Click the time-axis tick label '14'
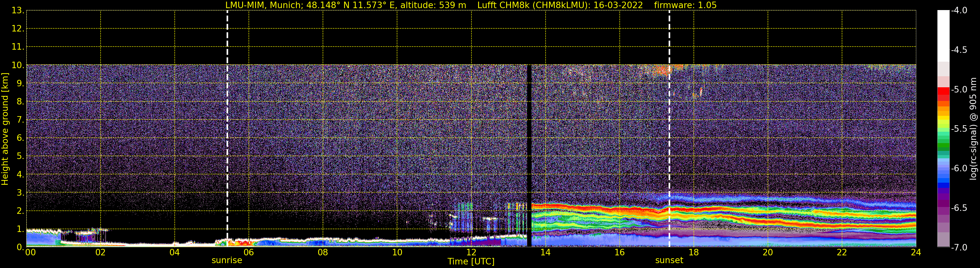Image resolution: width=980 pixels, height=268 pixels. [x=545, y=252]
